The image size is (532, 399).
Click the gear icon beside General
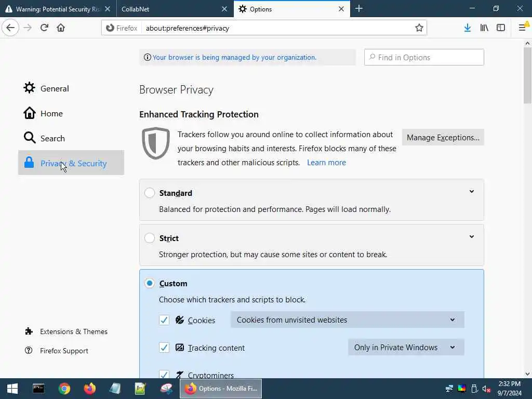coord(29,88)
